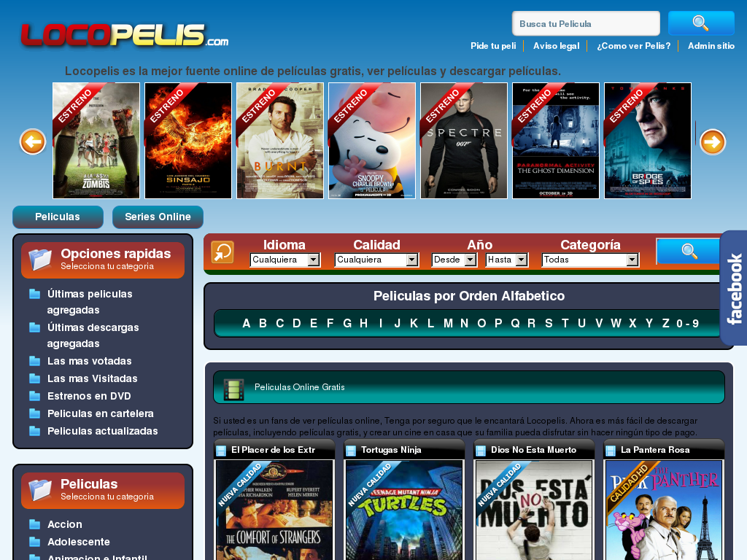Open the Año Desde dropdown
This screenshot has width=747, height=560.
454,260
